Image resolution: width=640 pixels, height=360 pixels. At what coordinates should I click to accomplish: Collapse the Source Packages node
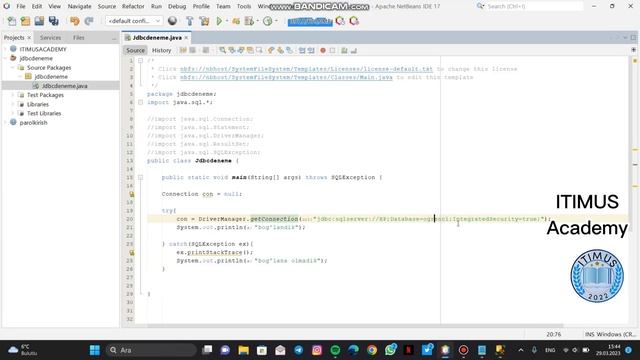[13, 68]
